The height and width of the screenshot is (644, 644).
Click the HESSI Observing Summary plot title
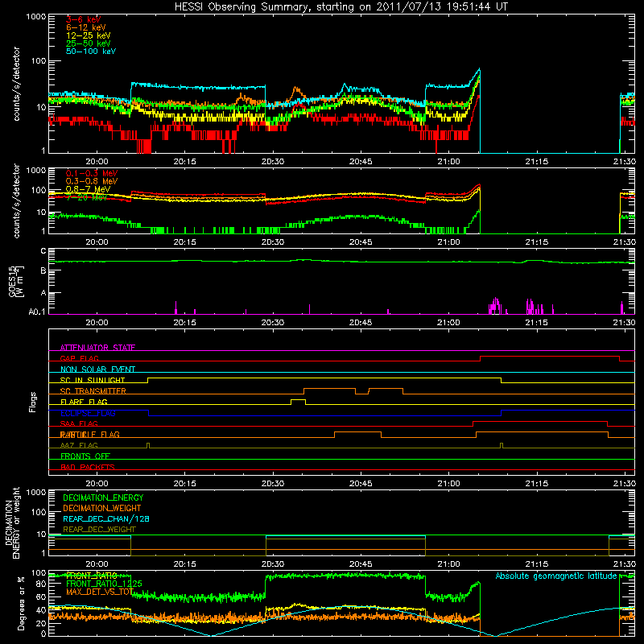[x=341, y=7]
